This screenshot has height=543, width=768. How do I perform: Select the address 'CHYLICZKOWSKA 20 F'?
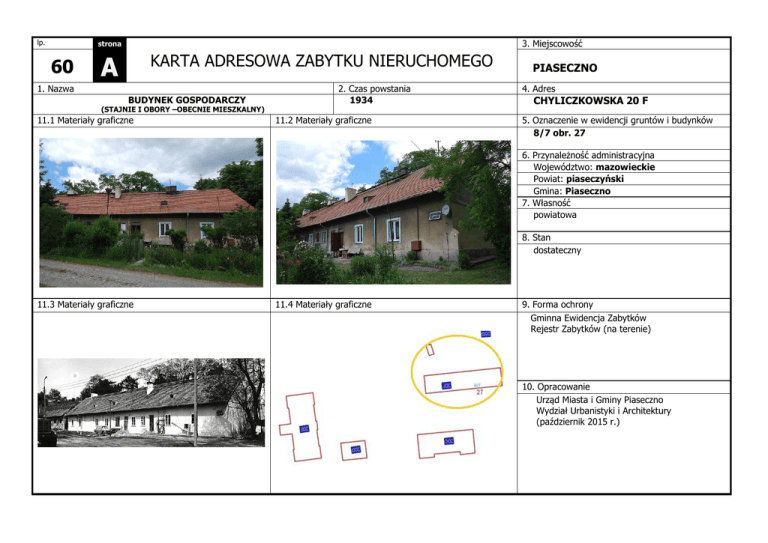591,101
